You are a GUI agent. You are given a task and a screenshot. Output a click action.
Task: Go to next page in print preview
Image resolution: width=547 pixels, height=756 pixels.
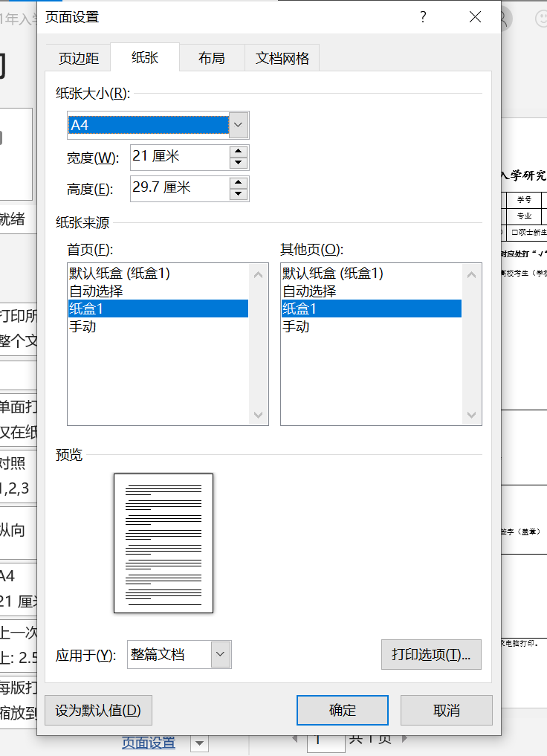click(404, 738)
